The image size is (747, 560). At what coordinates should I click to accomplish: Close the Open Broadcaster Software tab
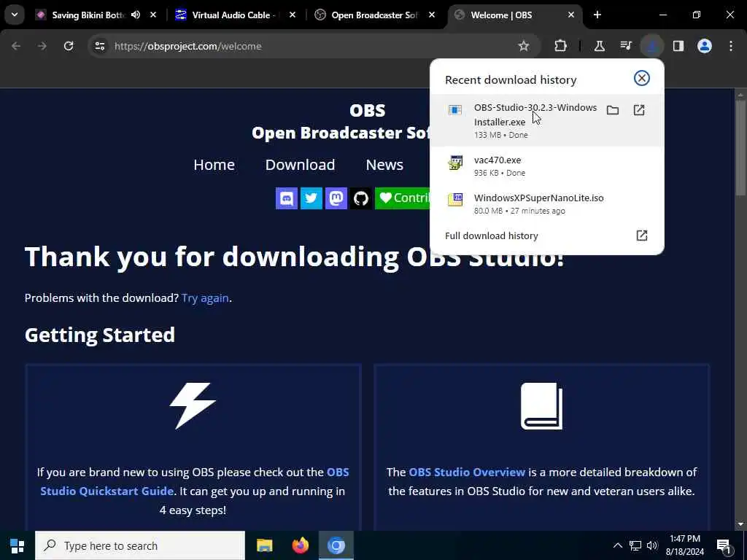[432, 15]
